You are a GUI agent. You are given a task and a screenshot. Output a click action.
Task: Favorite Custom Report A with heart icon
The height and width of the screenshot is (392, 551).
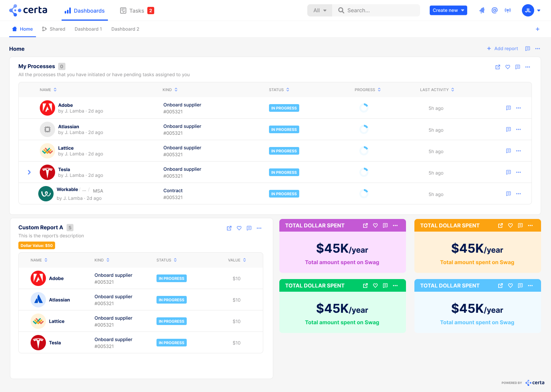click(x=239, y=228)
